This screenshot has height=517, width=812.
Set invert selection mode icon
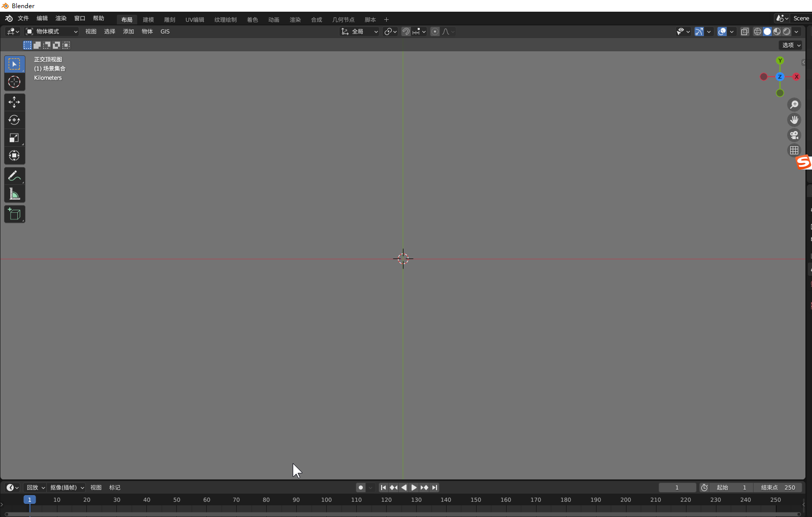56,45
